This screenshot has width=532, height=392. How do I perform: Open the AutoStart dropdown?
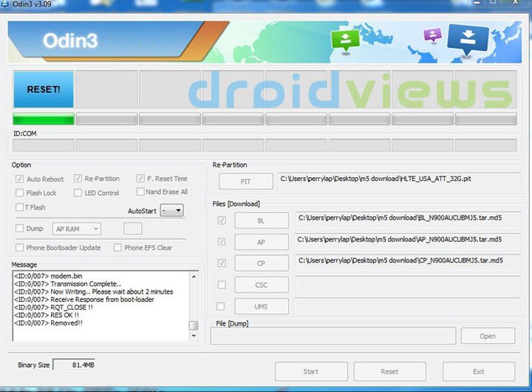[171, 210]
